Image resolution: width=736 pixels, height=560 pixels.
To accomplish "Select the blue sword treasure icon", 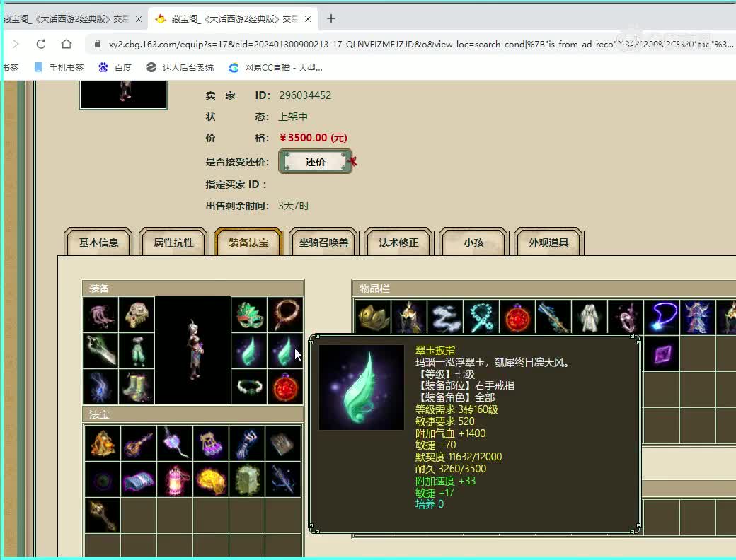I will [x=283, y=480].
